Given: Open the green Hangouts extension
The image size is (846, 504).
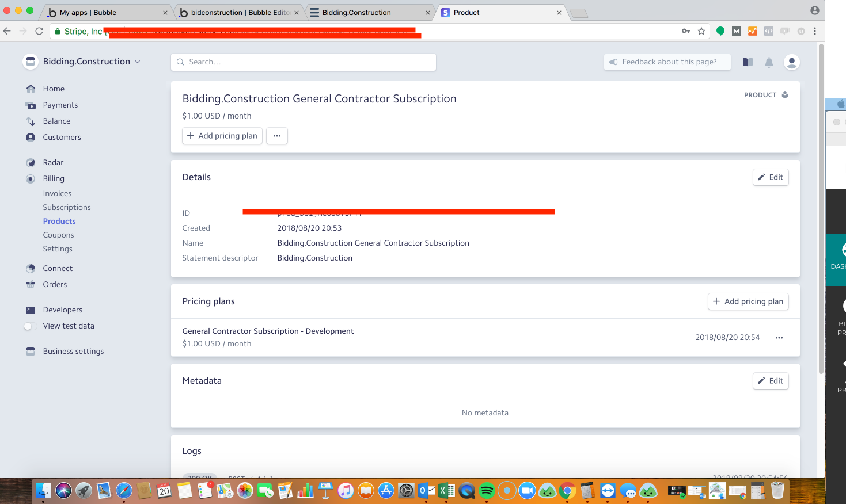Looking at the screenshot, I should pos(720,31).
